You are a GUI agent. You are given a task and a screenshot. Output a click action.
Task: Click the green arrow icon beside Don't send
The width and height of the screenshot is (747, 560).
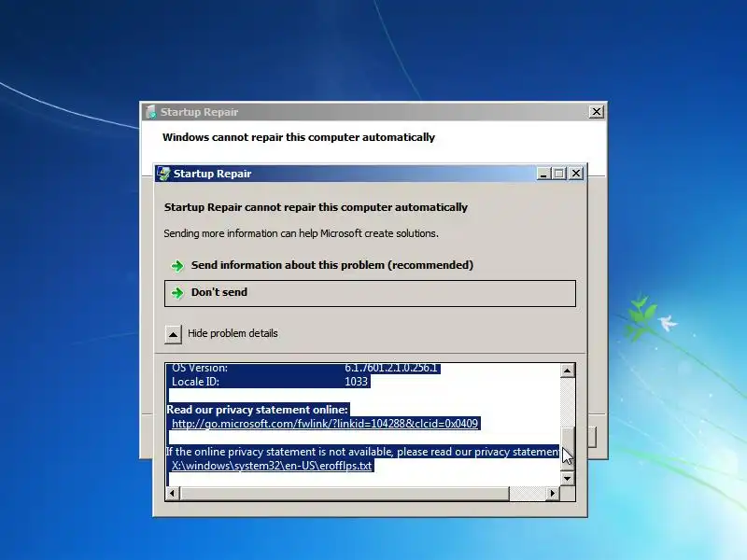177,292
